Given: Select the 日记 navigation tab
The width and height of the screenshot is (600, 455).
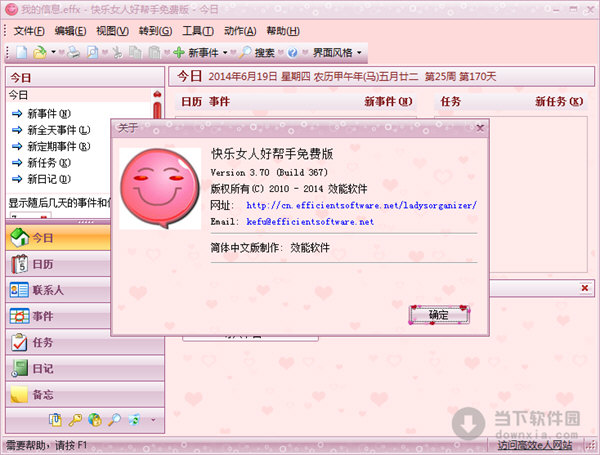Looking at the screenshot, I should (x=85, y=368).
